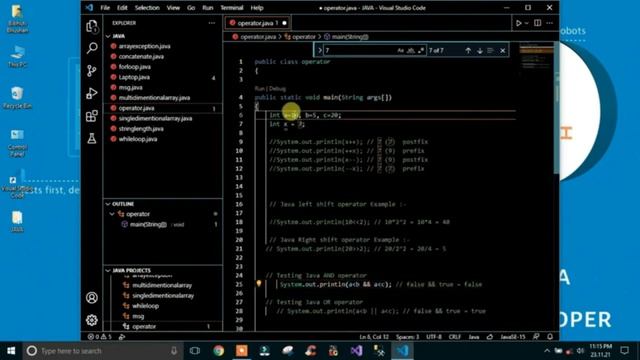The height and width of the screenshot is (360, 640).
Task: Select the operator.java editor tab
Action: click(258, 23)
